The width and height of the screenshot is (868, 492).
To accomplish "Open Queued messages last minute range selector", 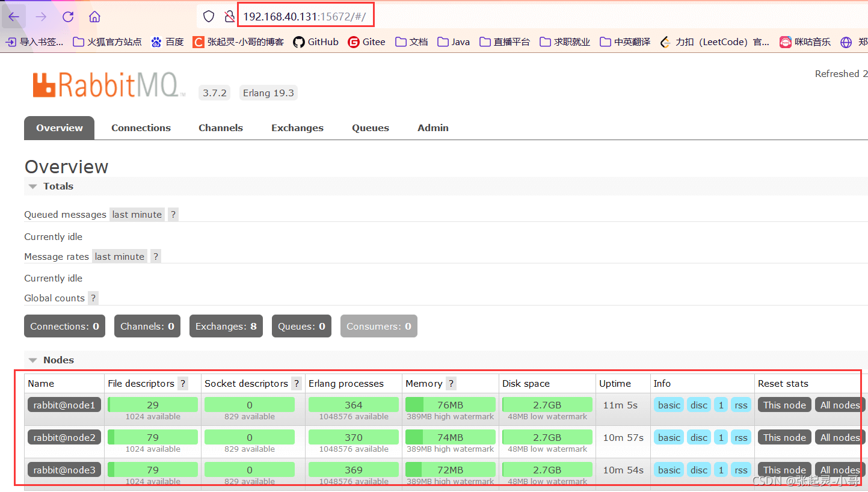I will click(x=137, y=215).
